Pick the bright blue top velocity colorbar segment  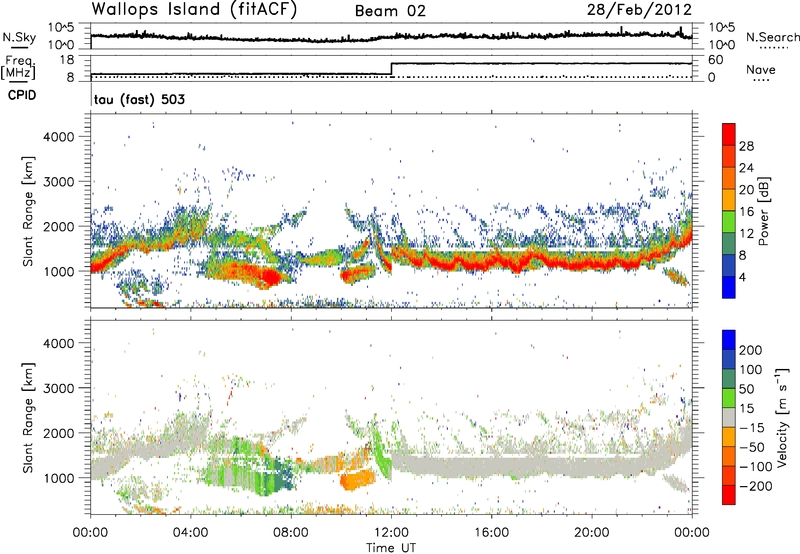729,340
